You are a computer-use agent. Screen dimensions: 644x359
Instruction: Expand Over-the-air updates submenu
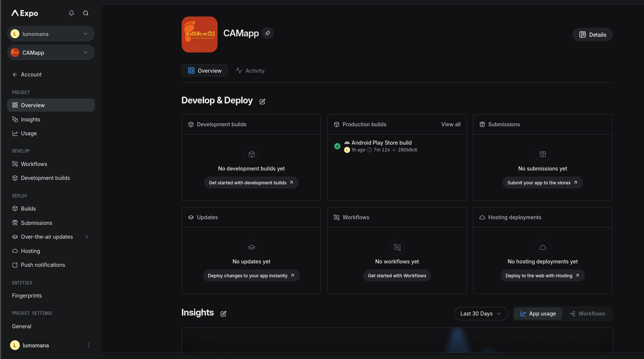pyautogui.click(x=87, y=237)
